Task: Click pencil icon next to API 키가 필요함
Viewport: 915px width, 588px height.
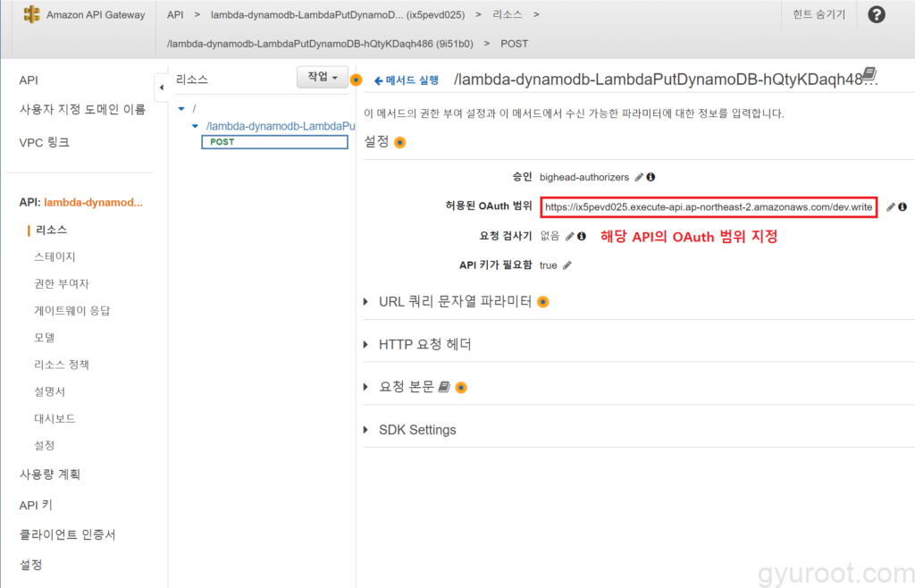Action: [x=567, y=265]
